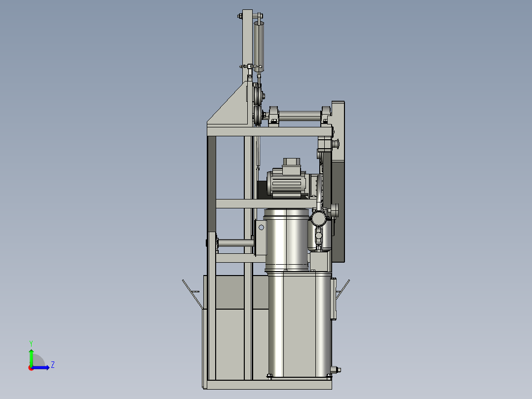The width and height of the screenshot is (532, 399).
Task: Select the middle shelf beam under the motor
Action: (x=266, y=204)
